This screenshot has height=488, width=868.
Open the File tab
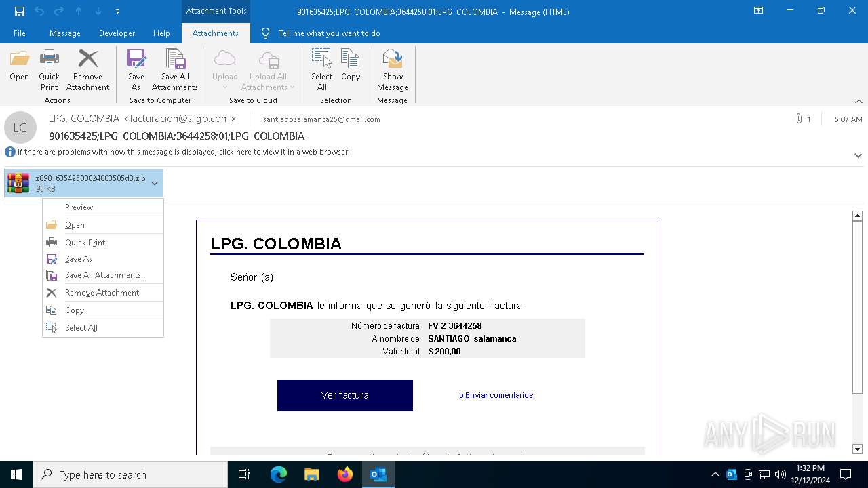[20, 33]
